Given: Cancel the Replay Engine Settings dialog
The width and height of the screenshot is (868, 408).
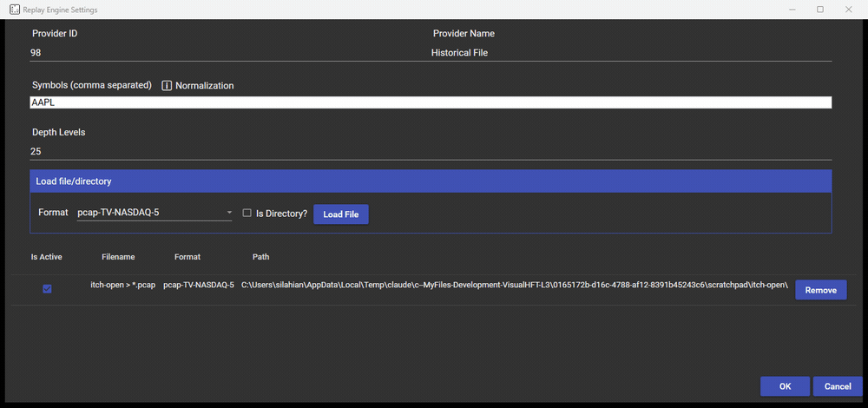Looking at the screenshot, I should click(x=838, y=386).
